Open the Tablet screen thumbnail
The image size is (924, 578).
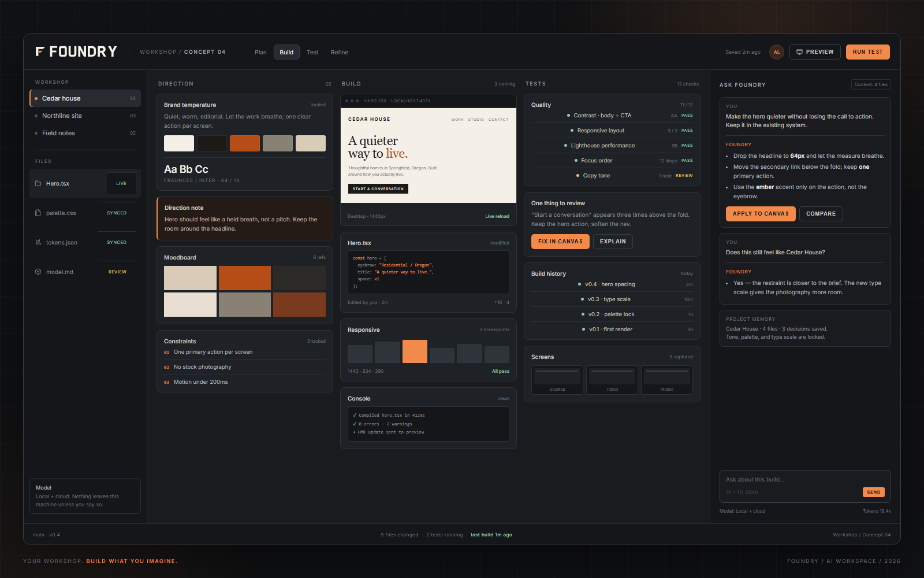coord(612,380)
